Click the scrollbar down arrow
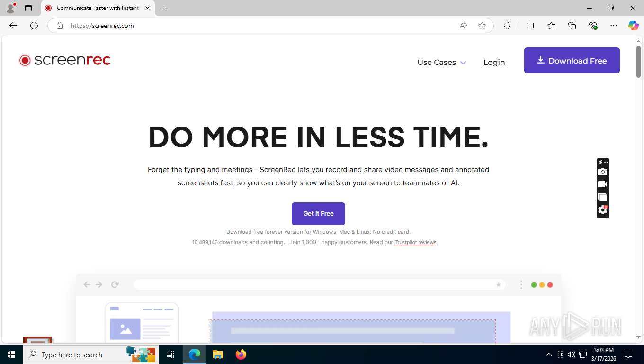The image size is (644, 364). pos(638,337)
